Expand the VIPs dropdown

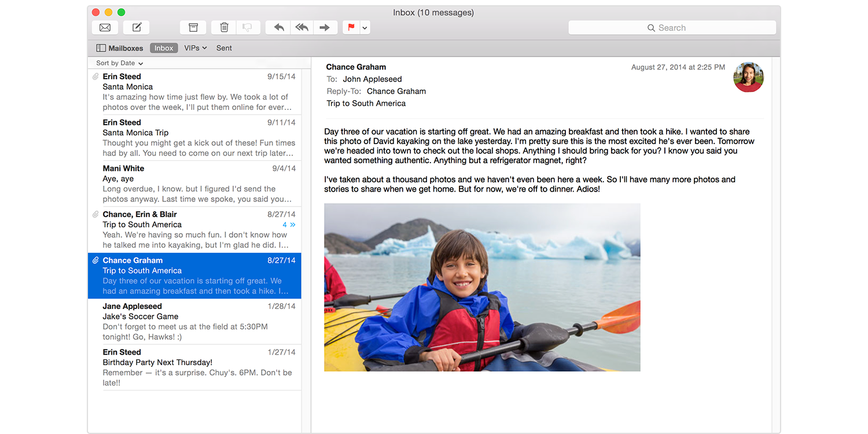(195, 48)
